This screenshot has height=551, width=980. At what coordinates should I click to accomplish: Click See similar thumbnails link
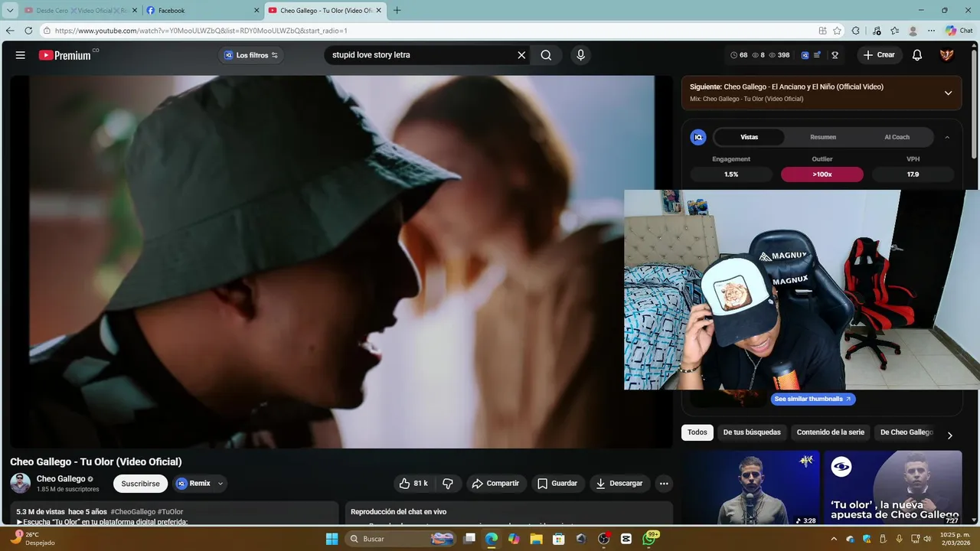pyautogui.click(x=812, y=399)
